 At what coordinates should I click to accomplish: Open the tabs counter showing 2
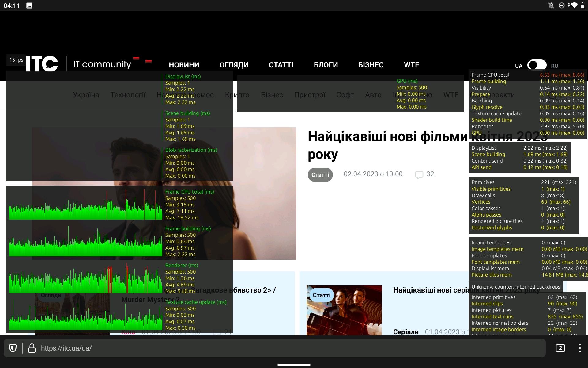pyautogui.click(x=560, y=348)
